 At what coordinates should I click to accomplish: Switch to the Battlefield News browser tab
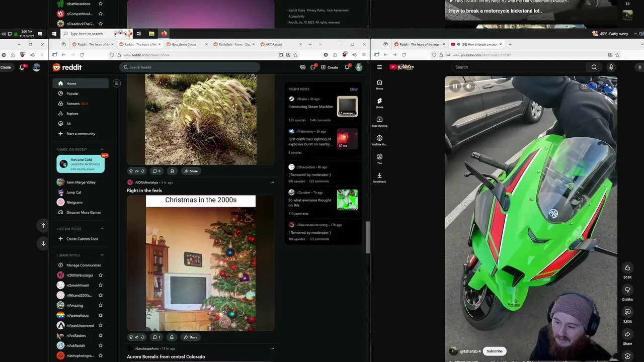pos(234,44)
